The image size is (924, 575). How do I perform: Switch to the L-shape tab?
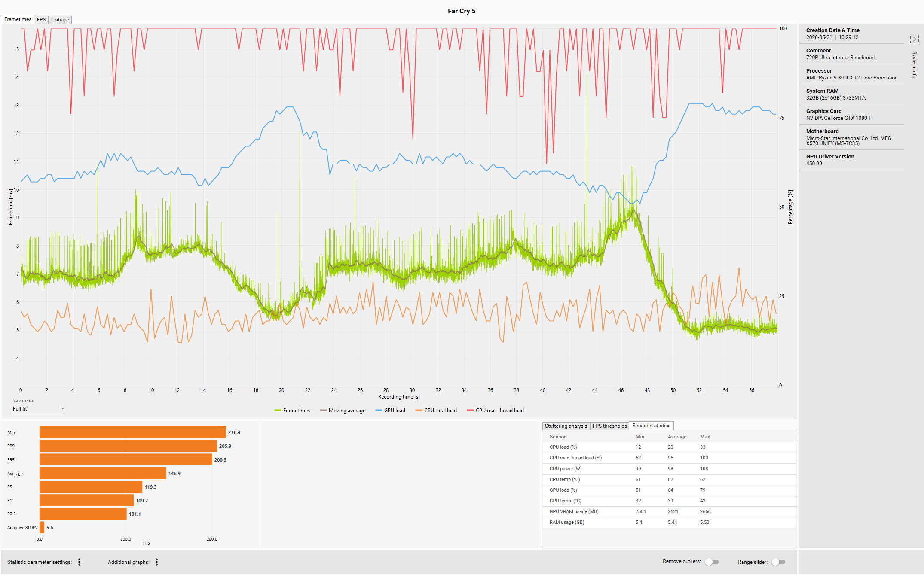tap(60, 20)
